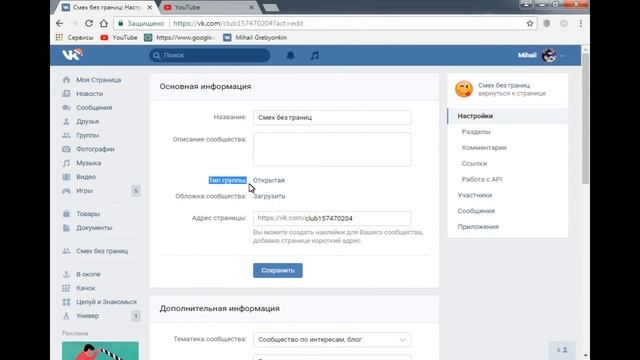This screenshot has width=640, height=360.
Task: Click the Документы file icon
Action: [66, 227]
